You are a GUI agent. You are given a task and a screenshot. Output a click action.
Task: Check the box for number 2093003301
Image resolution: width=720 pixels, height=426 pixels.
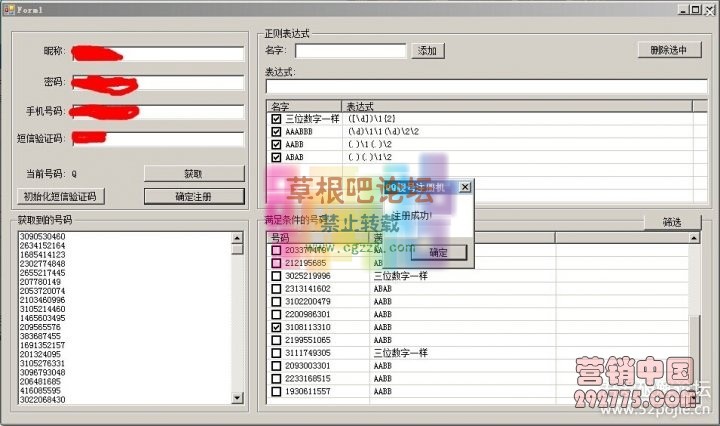click(x=276, y=366)
